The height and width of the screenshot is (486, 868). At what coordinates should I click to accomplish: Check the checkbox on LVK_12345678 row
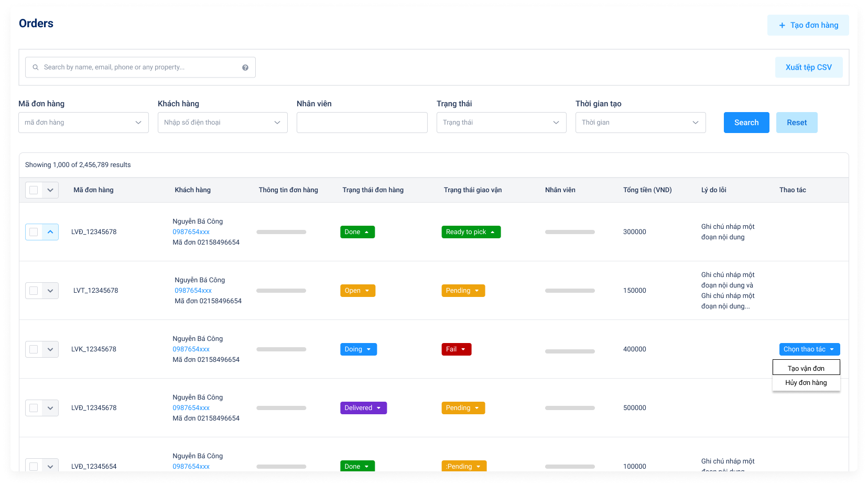coord(34,349)
